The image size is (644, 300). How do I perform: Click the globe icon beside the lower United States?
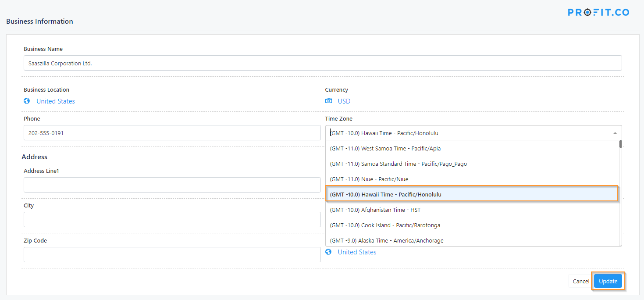pos(328,252)
